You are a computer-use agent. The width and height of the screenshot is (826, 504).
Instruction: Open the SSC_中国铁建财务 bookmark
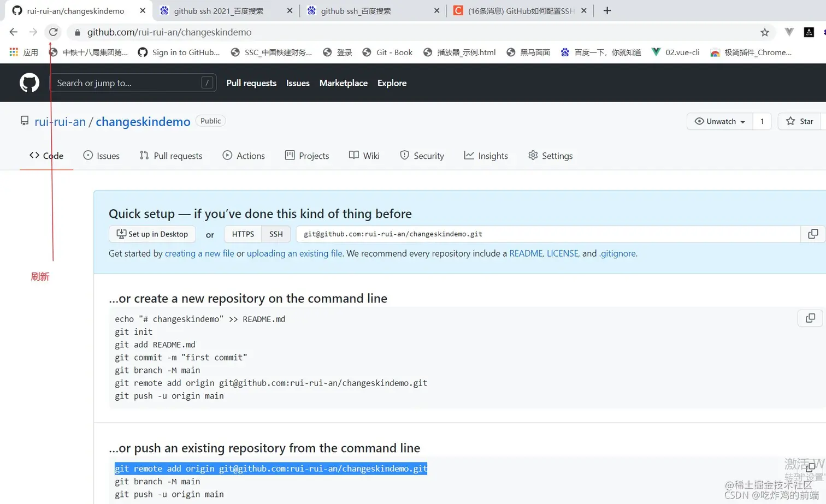tap(271, 52)
